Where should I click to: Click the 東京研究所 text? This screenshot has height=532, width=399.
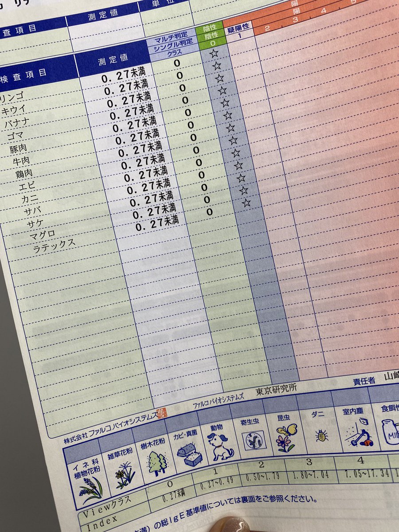[x=277, y=390]
